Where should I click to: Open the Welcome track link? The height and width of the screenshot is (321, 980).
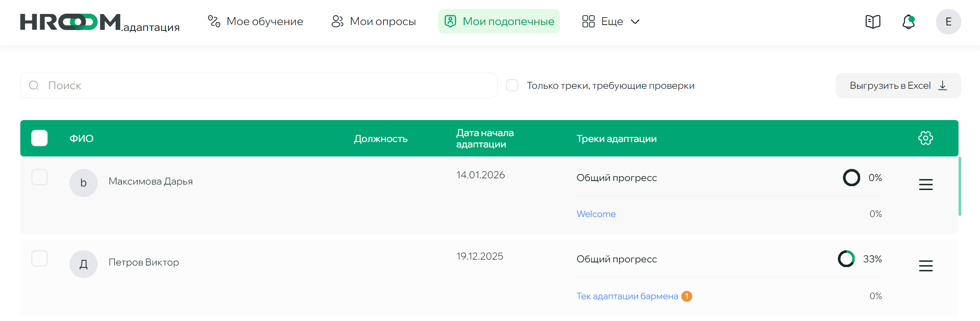(596, 214)
